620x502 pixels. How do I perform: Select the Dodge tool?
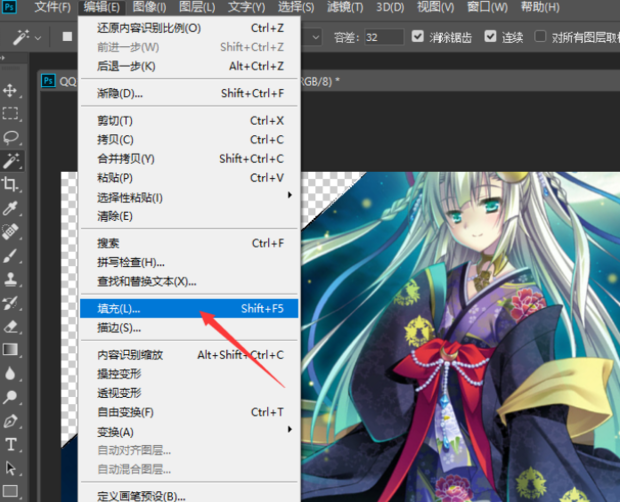coord(10,397)
